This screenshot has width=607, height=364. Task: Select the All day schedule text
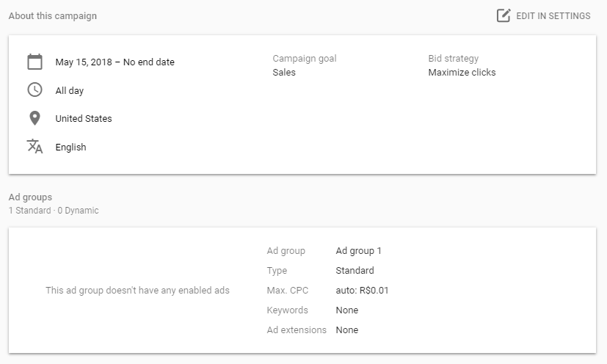click(70, 90)
